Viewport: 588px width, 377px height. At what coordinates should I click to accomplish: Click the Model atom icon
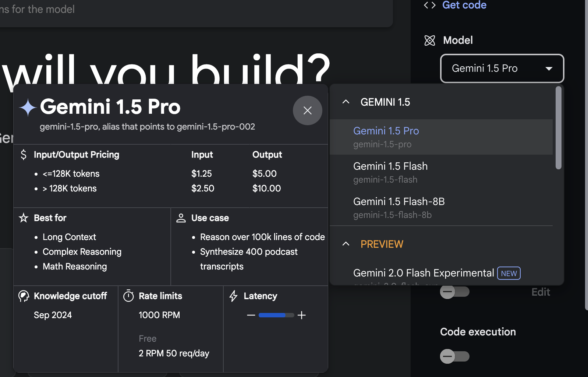pyautogui.click(x=430, y=40)
